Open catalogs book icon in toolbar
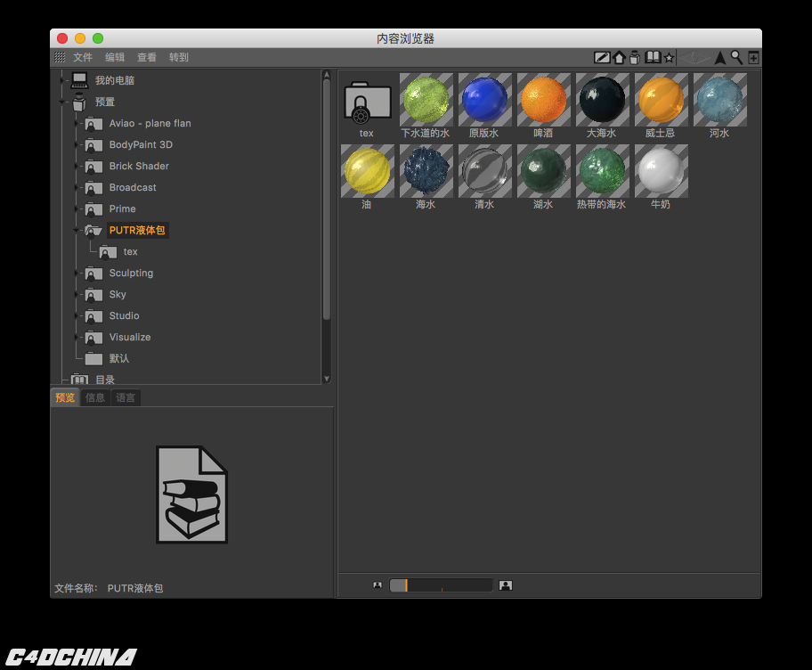This screenshot has width=812, height=670. point(653,57)
